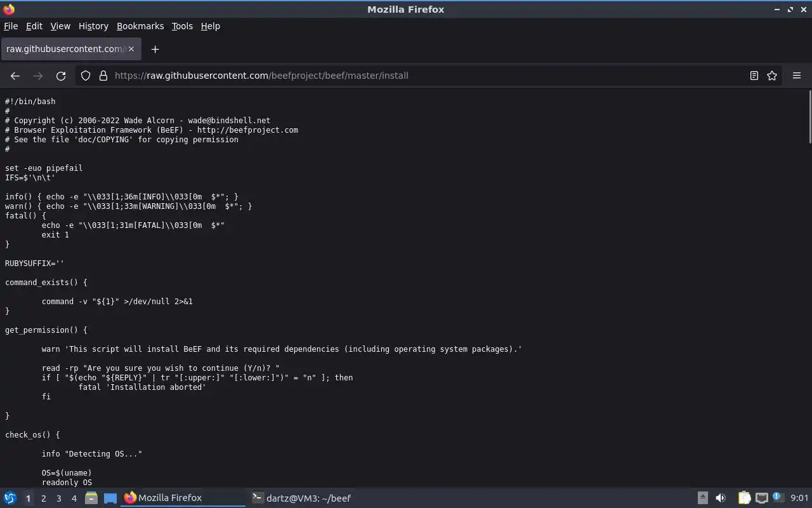Open the Bookmarks menu
The height and width of the screenshot is (508, 812).
click(140, 26)
